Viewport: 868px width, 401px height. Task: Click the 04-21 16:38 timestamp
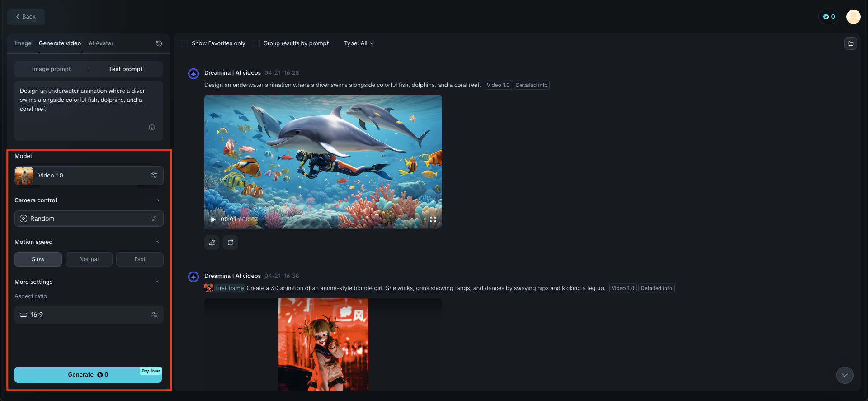click(282, 276)
